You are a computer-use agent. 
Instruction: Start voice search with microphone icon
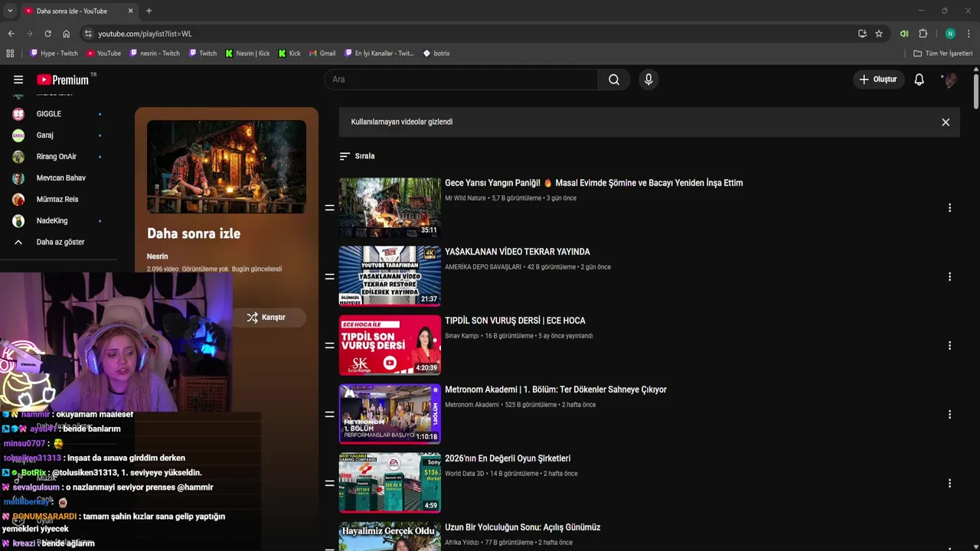coord(648,80)
